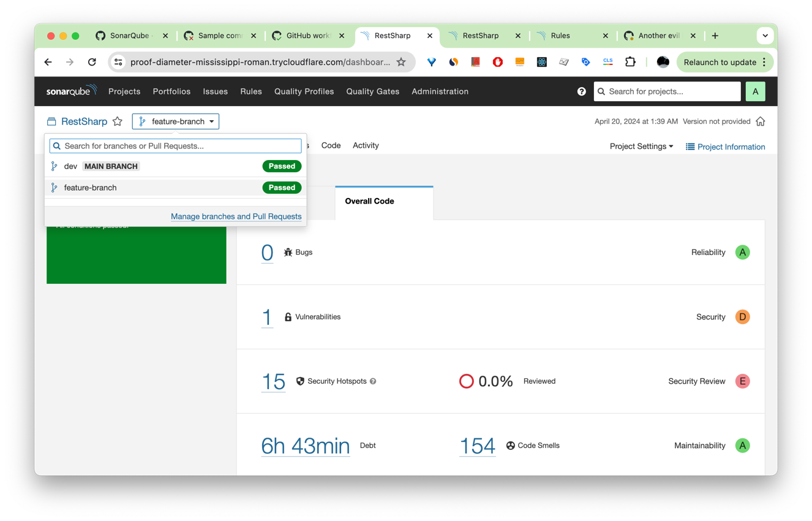Click Manage branches and Pull Requests link
Screen dimensions: 812x521
pos(236,216)
